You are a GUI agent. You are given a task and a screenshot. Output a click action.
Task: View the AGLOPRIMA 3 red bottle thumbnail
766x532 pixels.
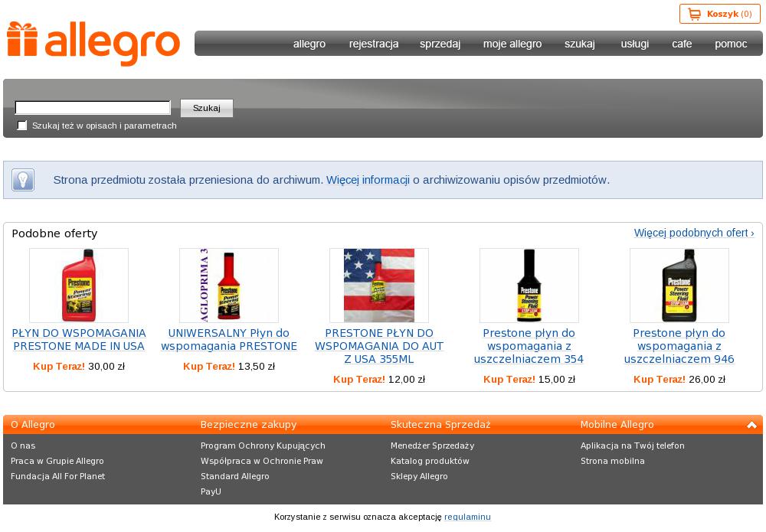[x=228, y=286]
